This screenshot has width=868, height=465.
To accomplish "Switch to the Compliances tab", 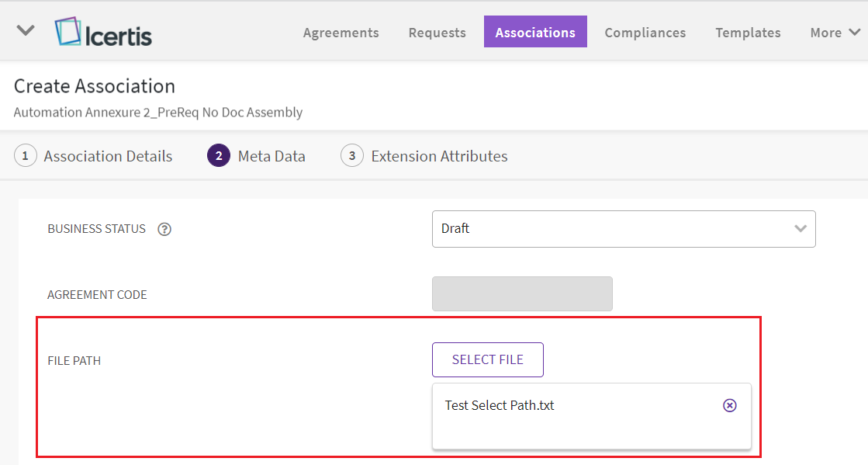I will coord(645,33).
